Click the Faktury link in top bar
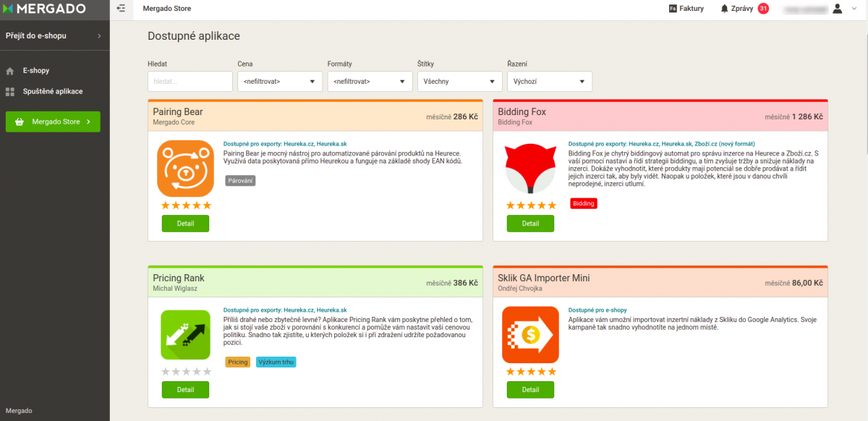Image resolution: width=868 pixels, height=421 pixels. pos(692,9)
